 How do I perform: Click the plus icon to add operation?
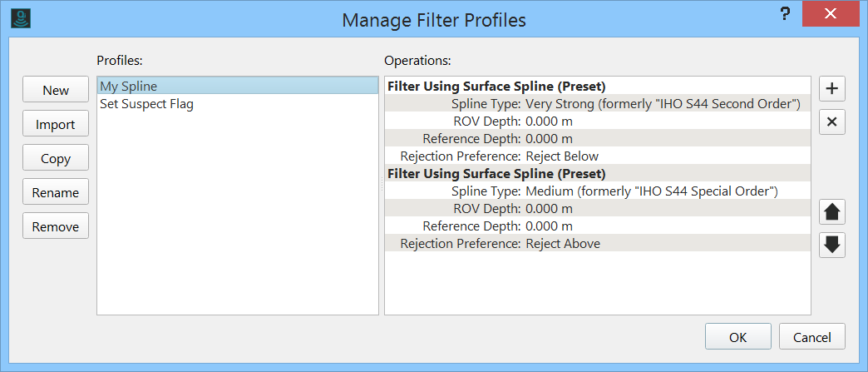click(x=832, y=88)
